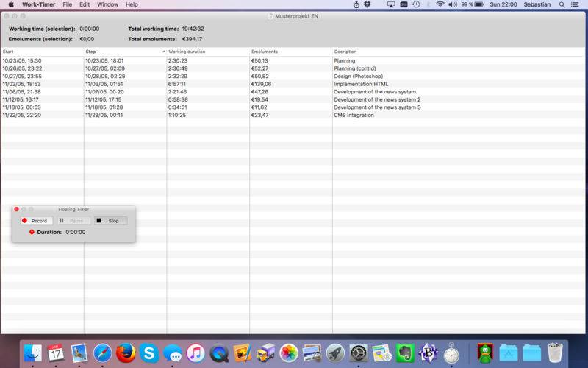Screen dimensions: 588x368
Task: Open Firefox from the dock
Action: 126,353
